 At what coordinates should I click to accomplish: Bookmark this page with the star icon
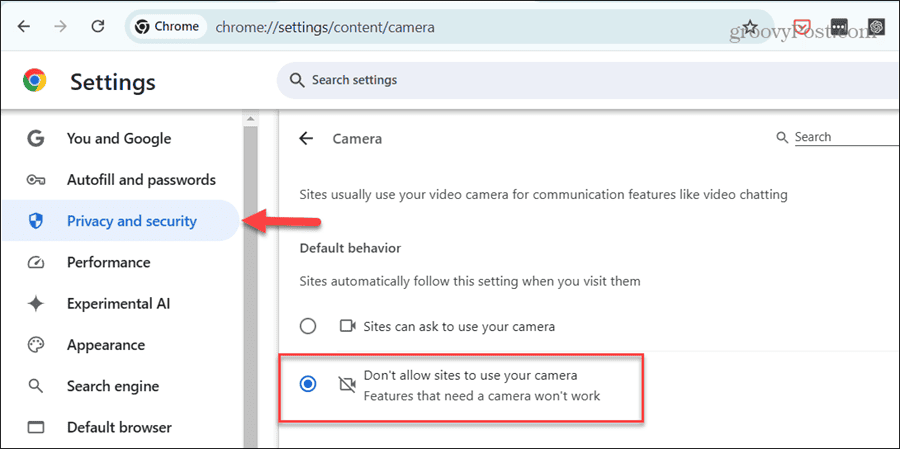click(750, 27)
